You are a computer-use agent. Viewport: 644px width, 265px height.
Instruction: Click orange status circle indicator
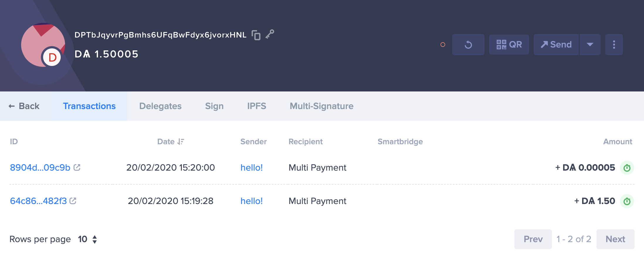[443, 45]
